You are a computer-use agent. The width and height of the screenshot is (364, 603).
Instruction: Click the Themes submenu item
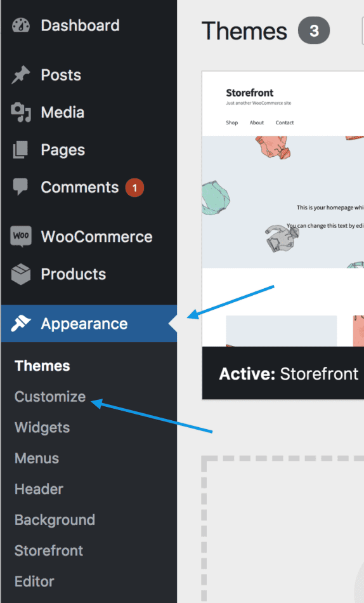pyautogui.click(x=42, y=366)
